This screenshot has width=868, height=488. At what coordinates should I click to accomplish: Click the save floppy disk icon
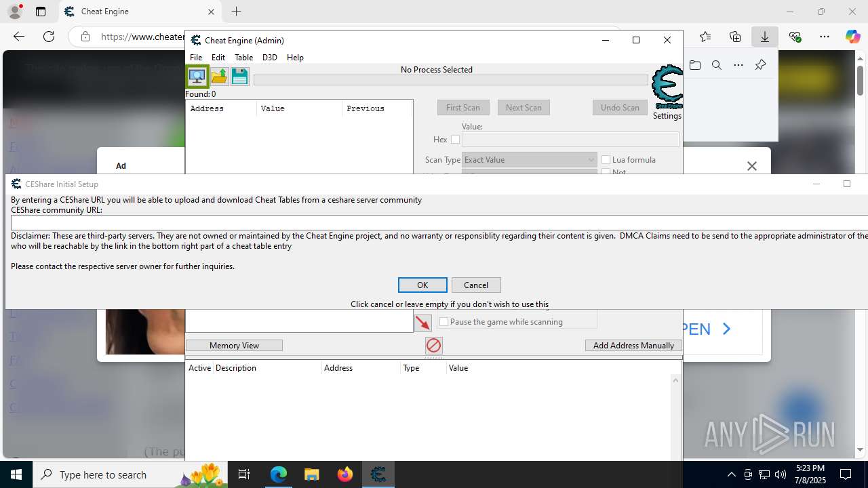240,76
